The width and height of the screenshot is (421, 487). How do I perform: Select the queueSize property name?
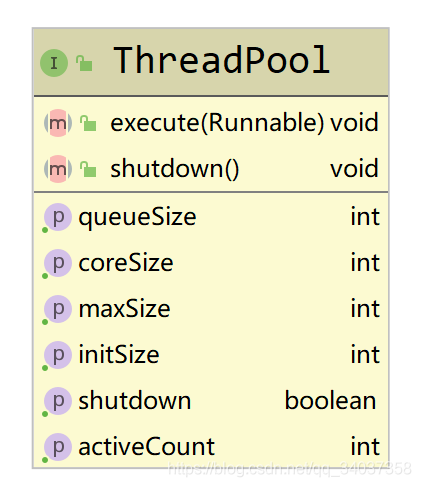coord(137,218)
